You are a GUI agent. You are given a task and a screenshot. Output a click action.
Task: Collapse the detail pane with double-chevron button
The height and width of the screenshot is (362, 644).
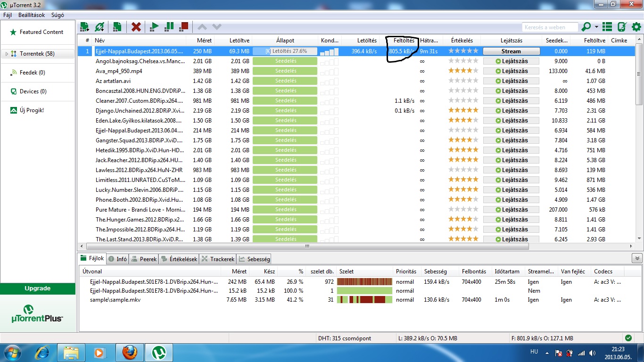pyautogui.click(x=637, y=258)
